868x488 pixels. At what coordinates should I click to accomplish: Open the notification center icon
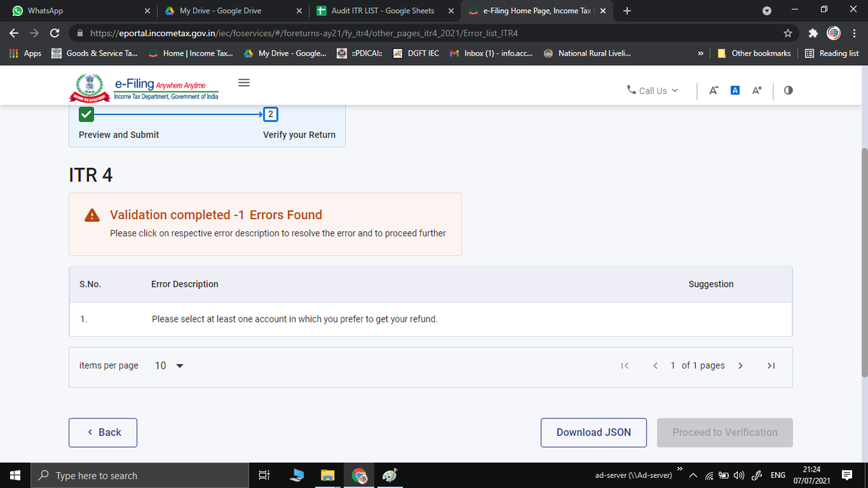pos(847,476)
